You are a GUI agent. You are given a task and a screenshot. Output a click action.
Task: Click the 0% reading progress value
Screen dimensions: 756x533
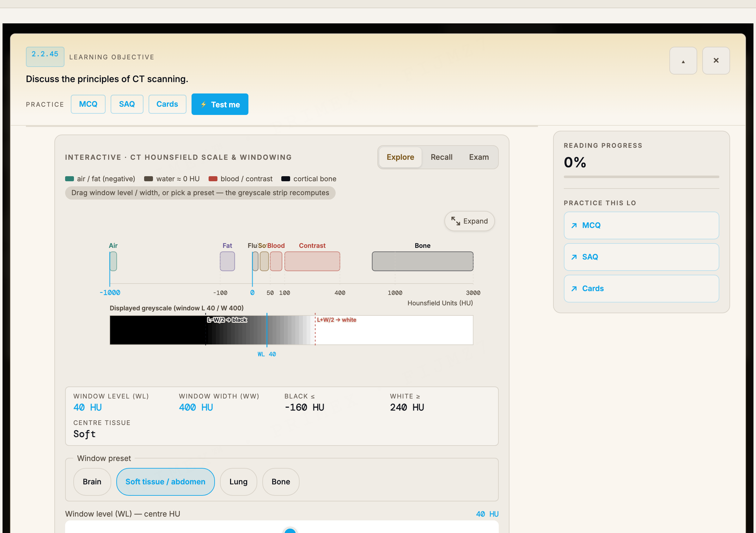click(575, 163)
